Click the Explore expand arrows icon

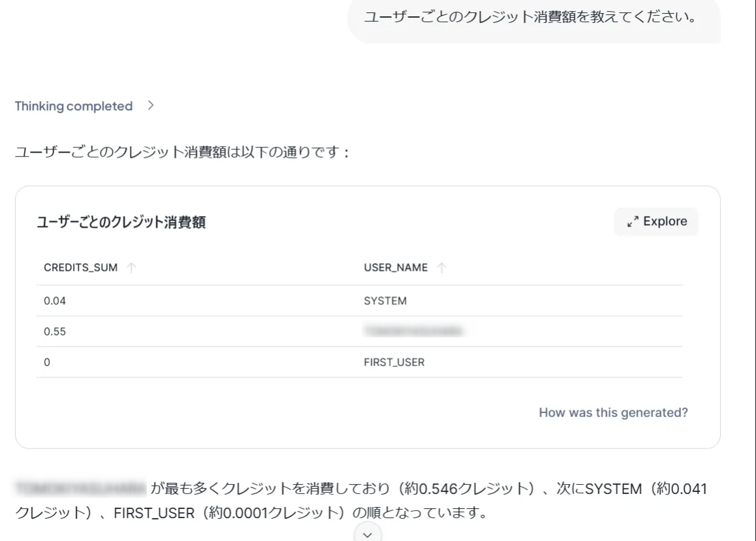click(632, 222)
